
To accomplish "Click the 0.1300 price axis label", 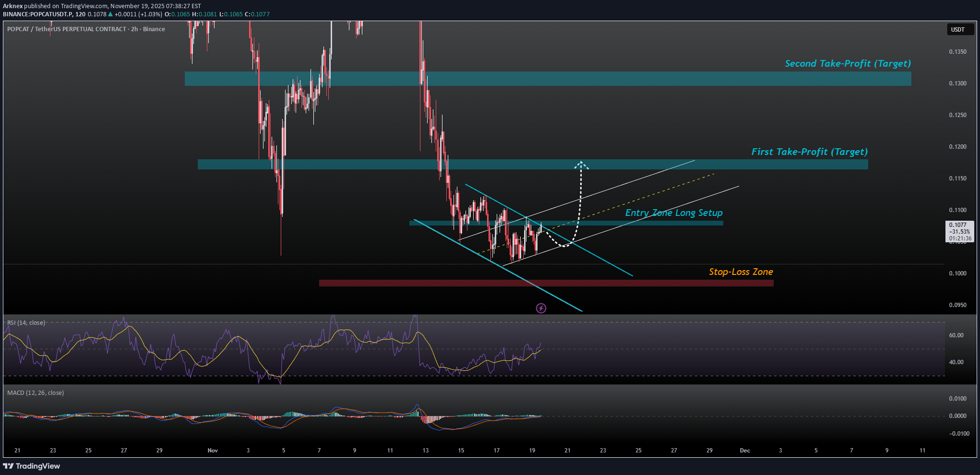I will pos(957,83).
